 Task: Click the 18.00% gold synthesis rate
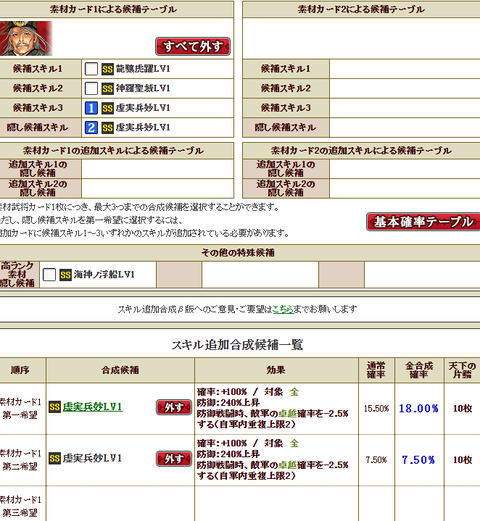tap(419, 408)
